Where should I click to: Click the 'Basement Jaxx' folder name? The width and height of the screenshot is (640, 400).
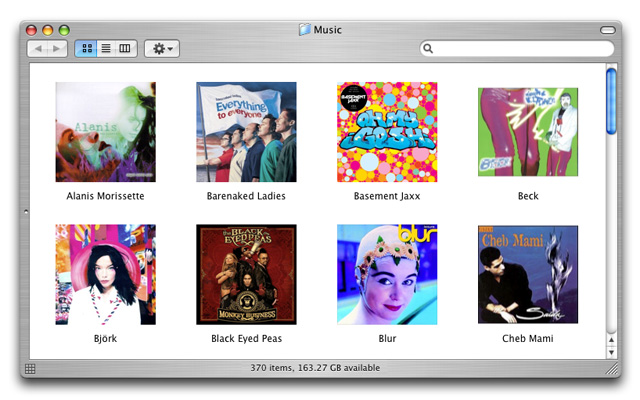click(387, 196)
